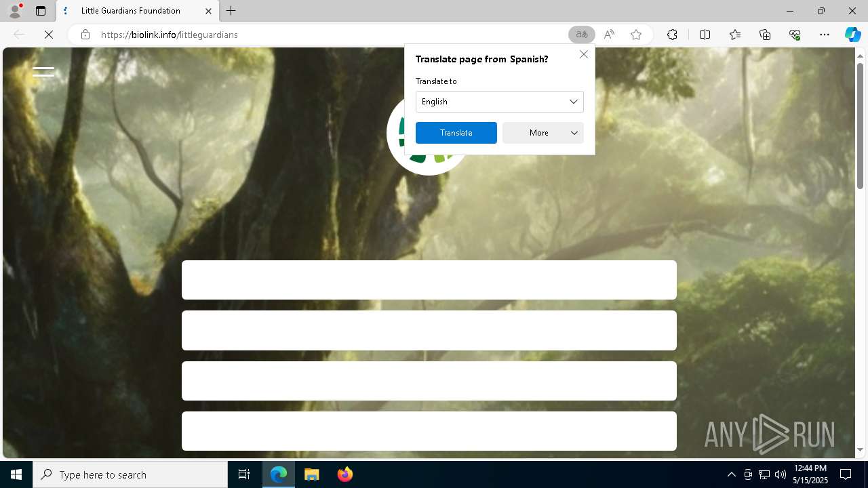This screenshot has height=488, width=868.
Task: Open Microsoft Edge from taskbar
Action: [x=279, y=474]
